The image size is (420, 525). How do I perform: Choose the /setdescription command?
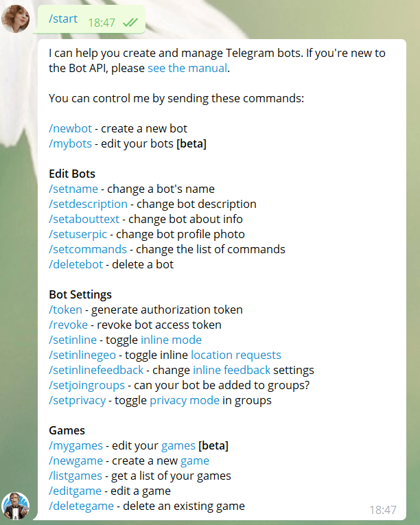pos(88,204)
